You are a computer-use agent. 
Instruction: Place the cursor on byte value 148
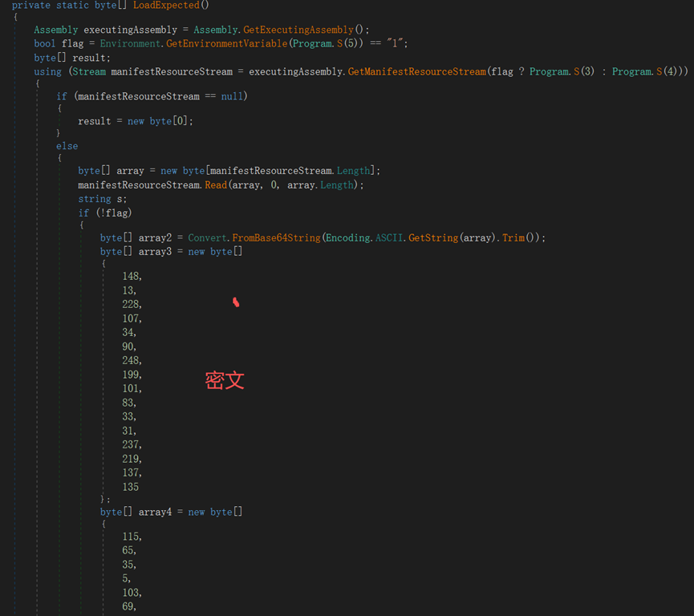point(131,277)
